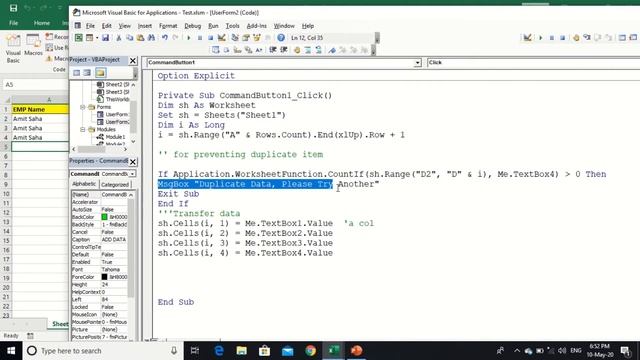This screenshot has height=360, width=640.
Task: Open Chrome from the taskbar
Action: point(311,351)
